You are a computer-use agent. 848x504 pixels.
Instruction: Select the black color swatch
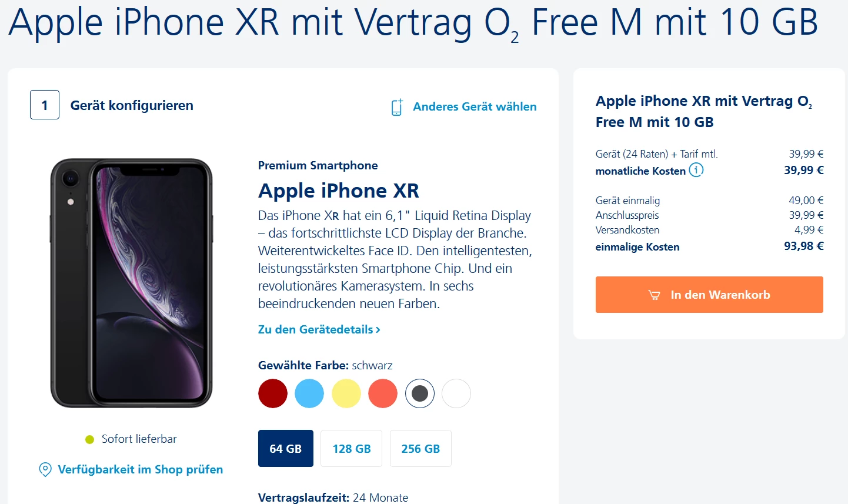pos(420,393)
